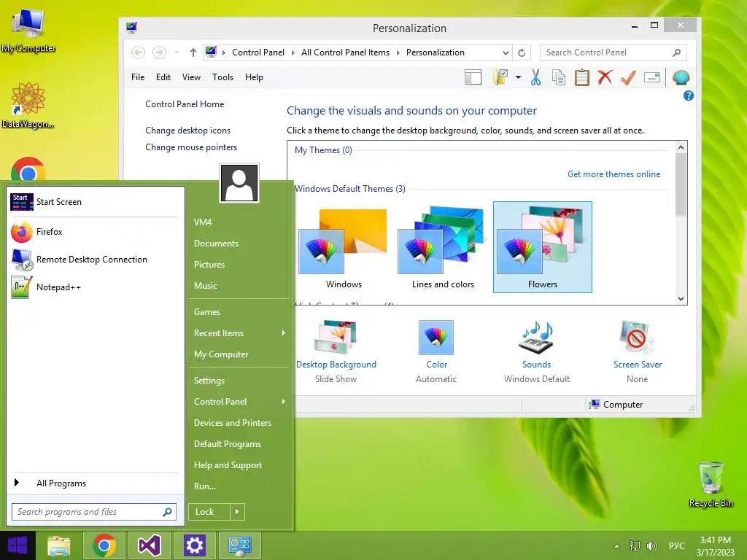Open volume speaker tray icon
The image size is (747, 560).
(x=651, y=546)
